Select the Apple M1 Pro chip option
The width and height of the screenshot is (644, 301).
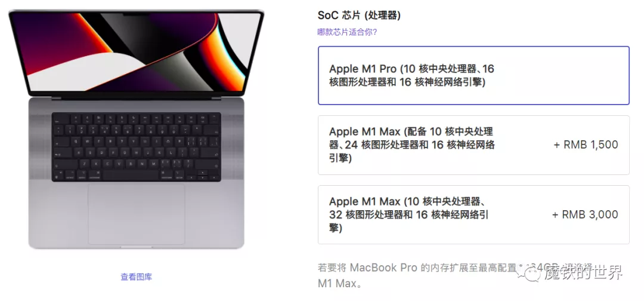(x=473, y=76)
